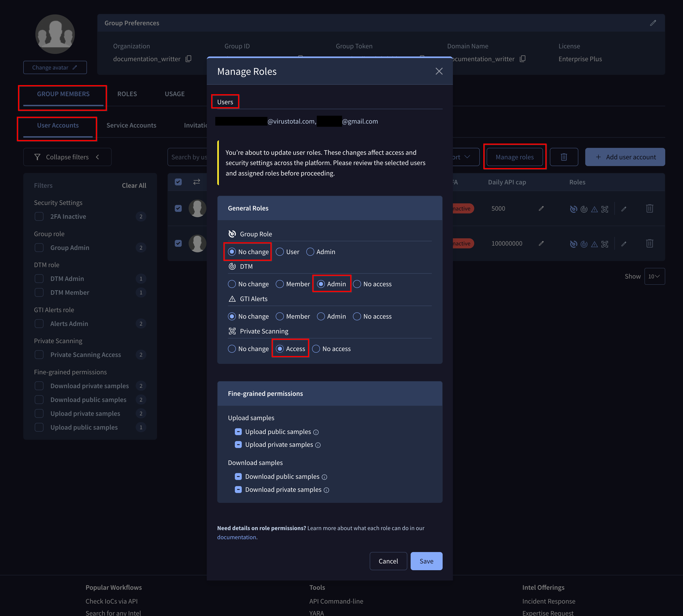Toggle Upload private samples checkbox in dialog
Screen dimensions: 683x616
tap(238, 445)
